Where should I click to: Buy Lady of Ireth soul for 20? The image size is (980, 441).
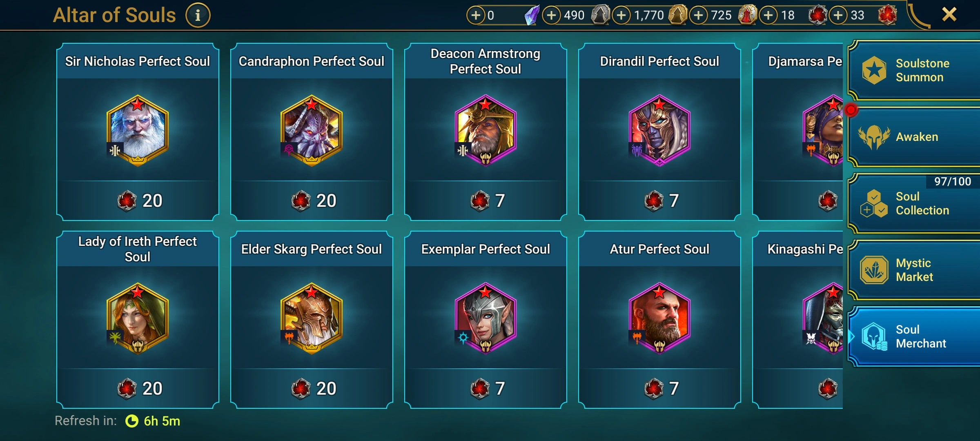pyautogui.click(x=138, y=388)
